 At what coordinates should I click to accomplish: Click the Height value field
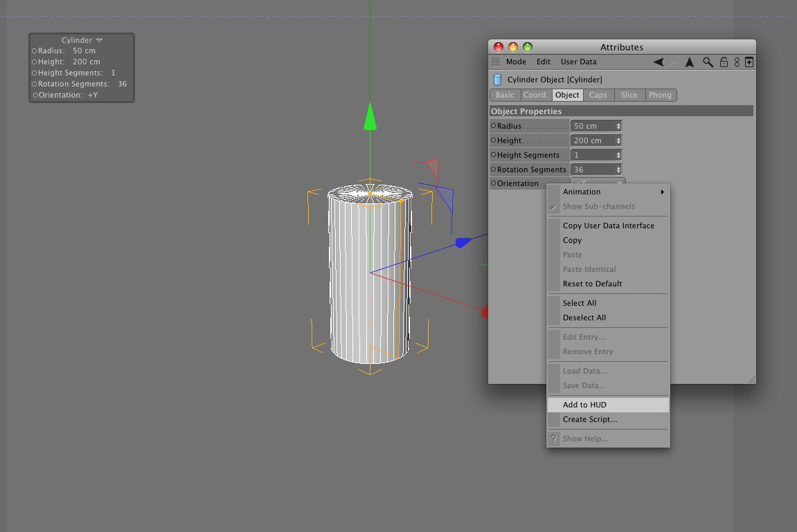click(x=595, y=140)
